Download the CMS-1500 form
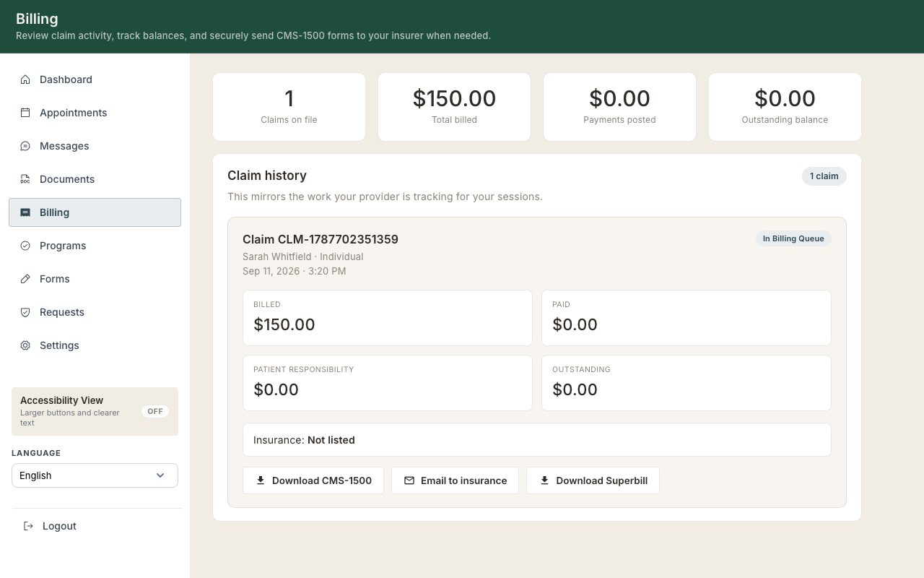 [x=313, y=480]
